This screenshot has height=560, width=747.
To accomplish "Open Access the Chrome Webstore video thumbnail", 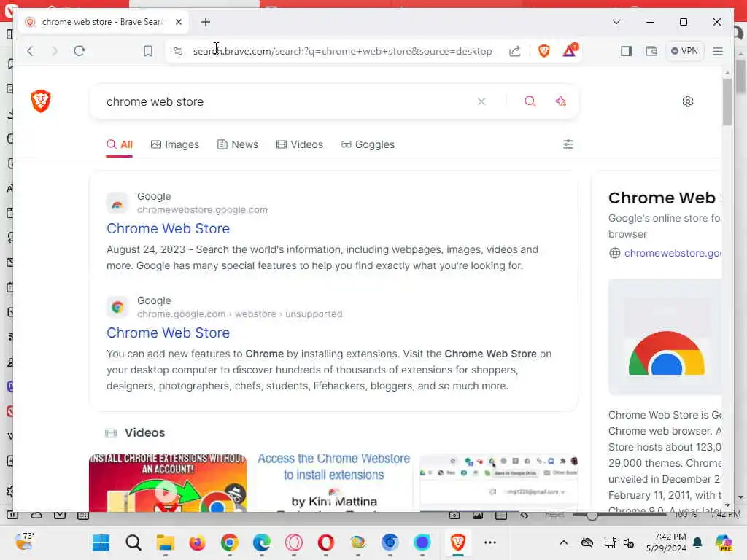I will tap(333, 483).
